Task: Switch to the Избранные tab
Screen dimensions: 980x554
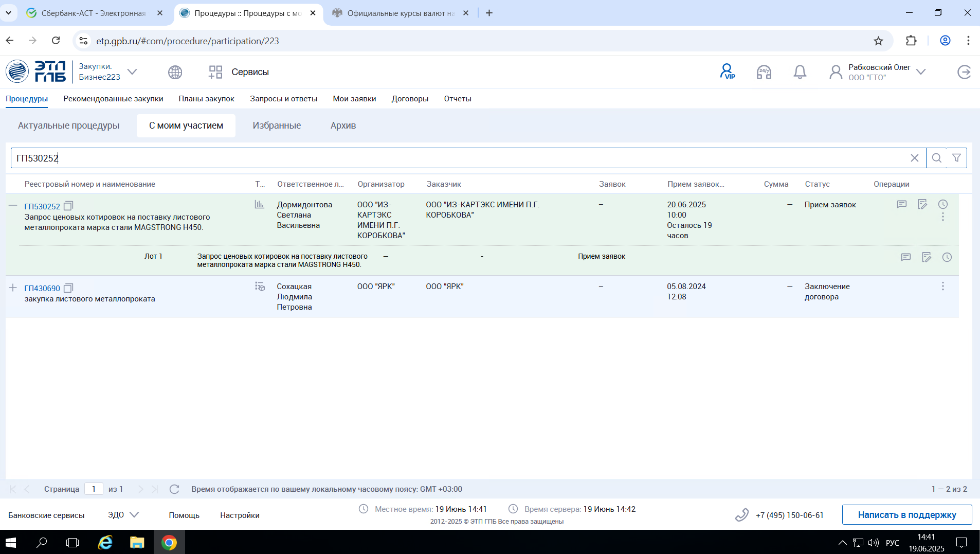Action: (x=277, y=126)
